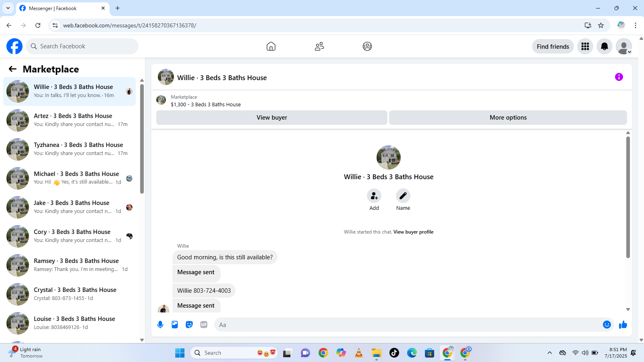Open the Facebook logo home link

point(14,46)
